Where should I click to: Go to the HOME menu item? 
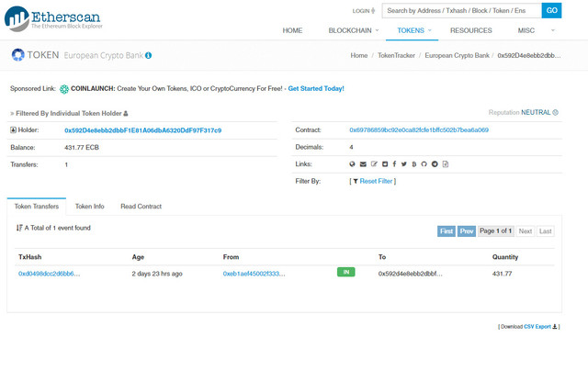tap(292, 30)
